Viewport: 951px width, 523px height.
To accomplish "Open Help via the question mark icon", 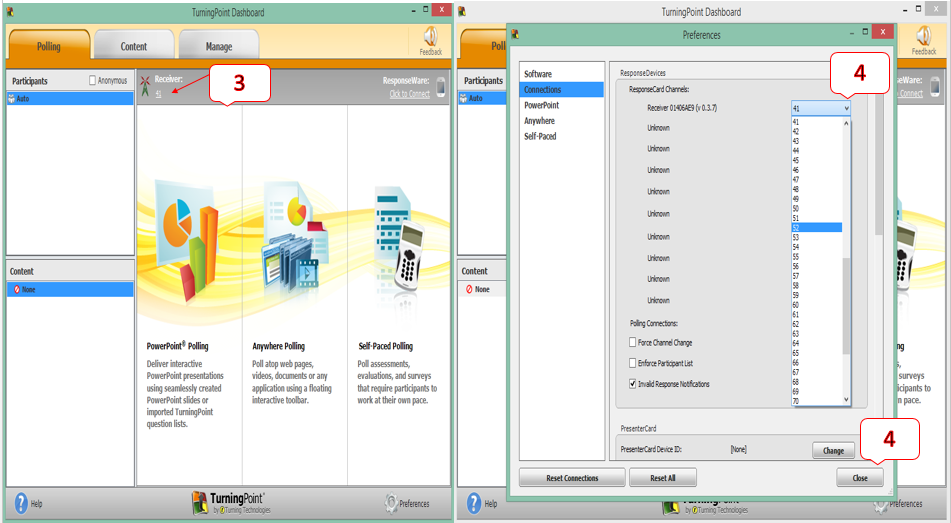I will (21, 503).
